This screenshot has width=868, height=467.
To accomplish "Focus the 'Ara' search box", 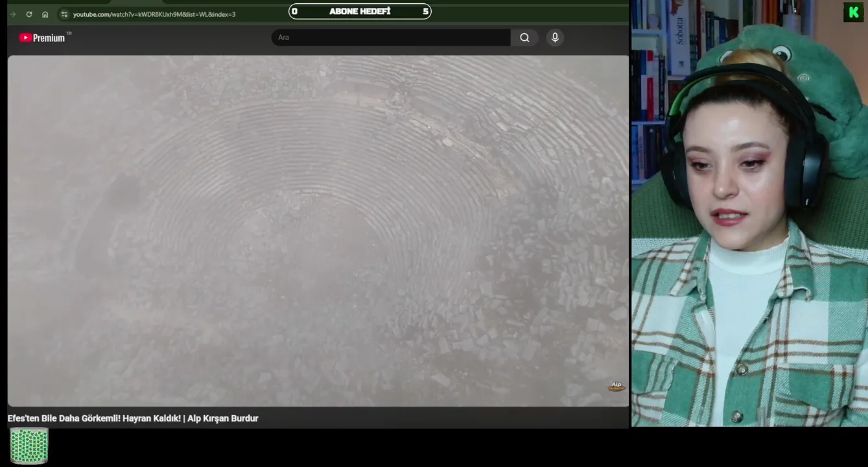I will click(391, 38).
